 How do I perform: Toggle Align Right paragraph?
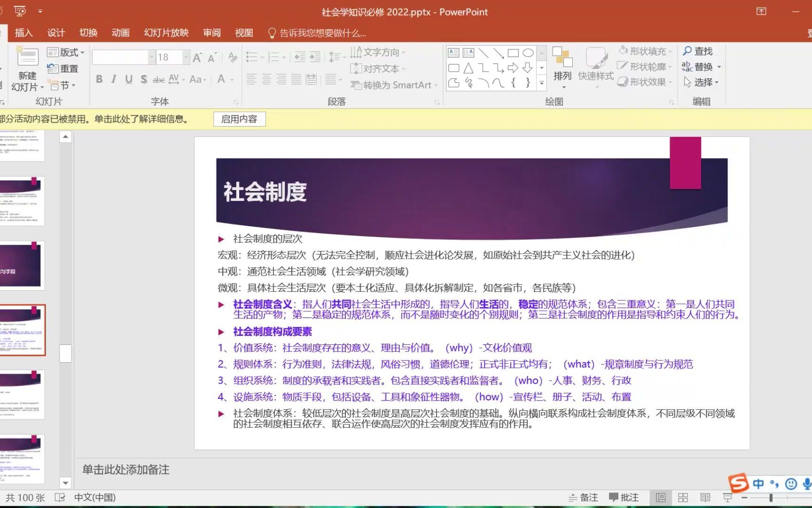point(281,79)
